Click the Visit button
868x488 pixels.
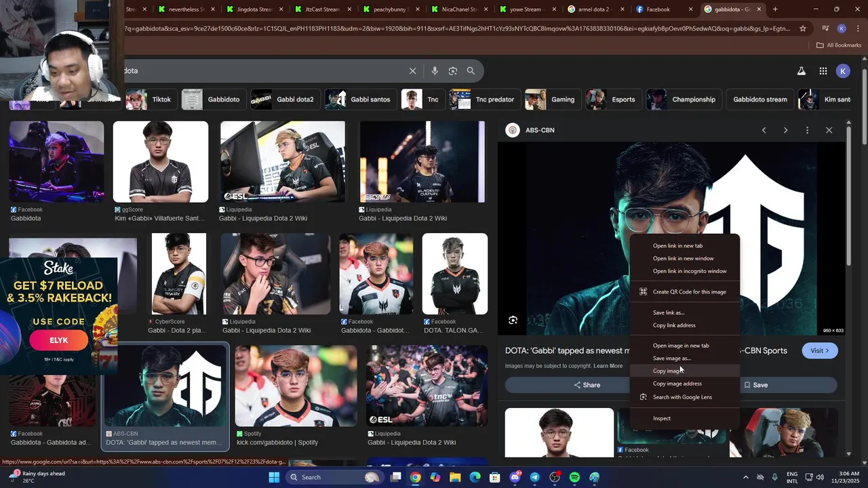[x=820, y=350]
